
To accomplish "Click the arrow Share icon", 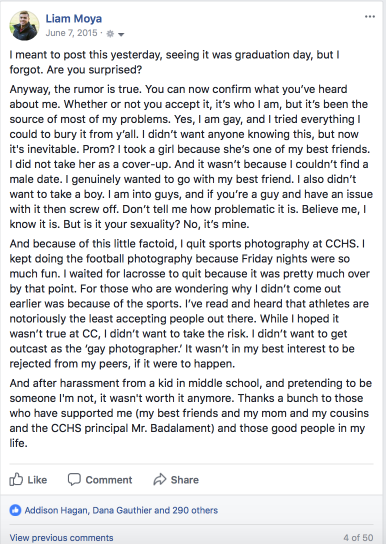I will tap(160, 479).
